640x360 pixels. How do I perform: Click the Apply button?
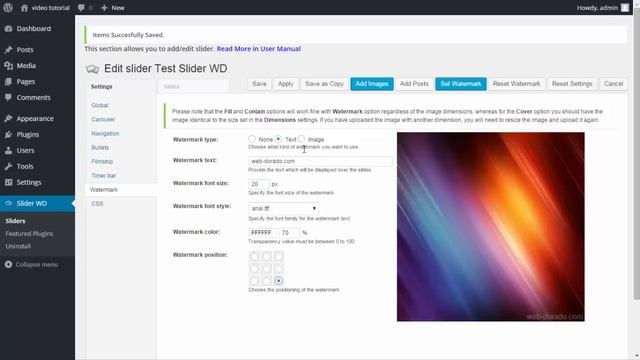pyautogui.click(x=286, y=84)
